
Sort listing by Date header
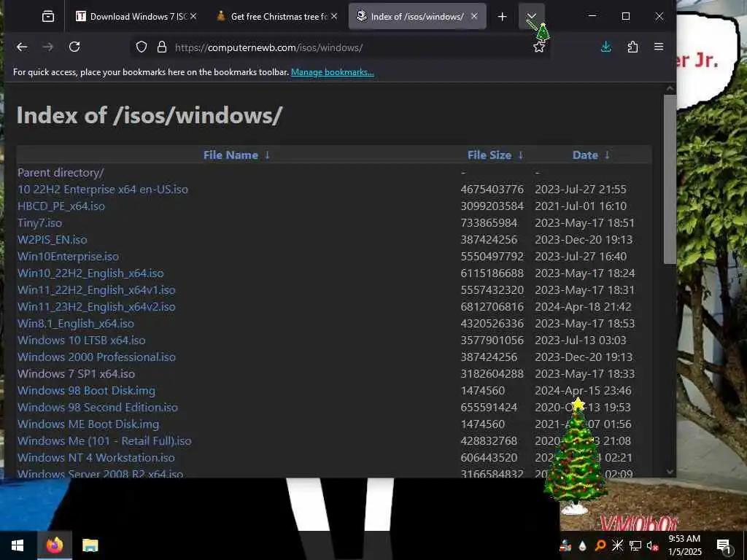[x=585, y=155]
